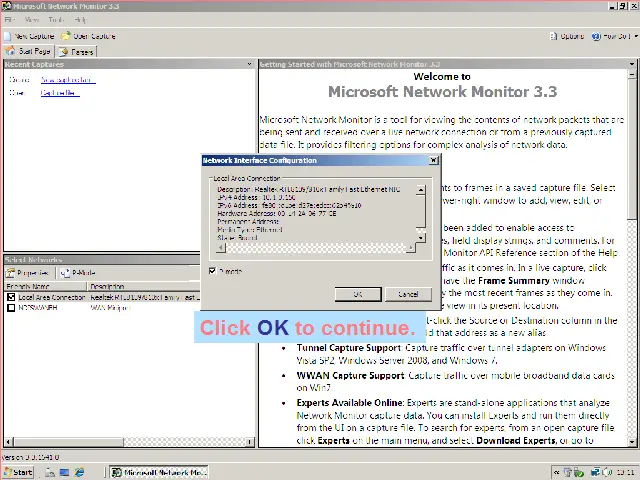Click the How Do I help icon
The image size is (640, 480).
point(596,36)
